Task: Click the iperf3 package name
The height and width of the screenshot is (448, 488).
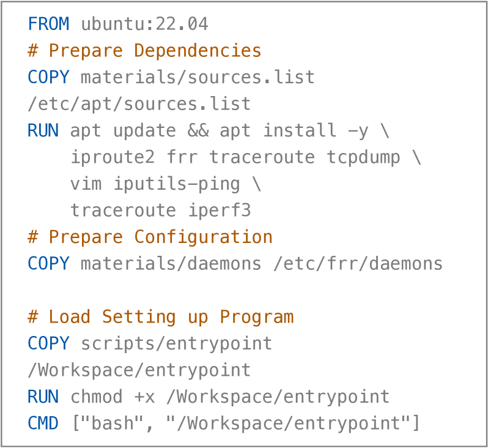Action: click(219, 211)
